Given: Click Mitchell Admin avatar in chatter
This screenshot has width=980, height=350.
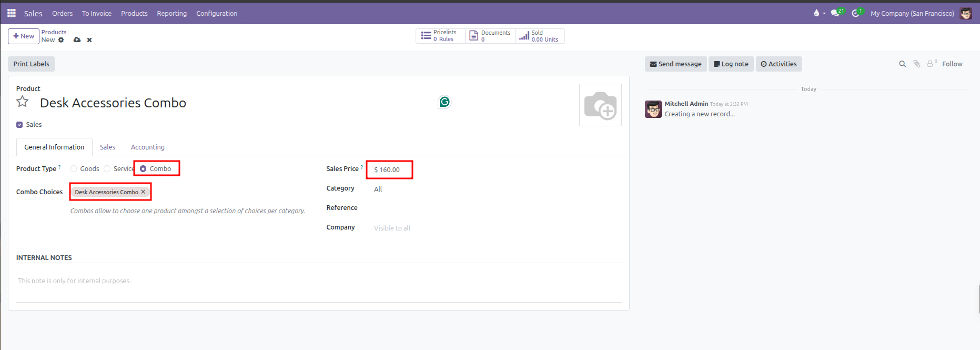Looking at the screenshot, I should tap(653, 109).
